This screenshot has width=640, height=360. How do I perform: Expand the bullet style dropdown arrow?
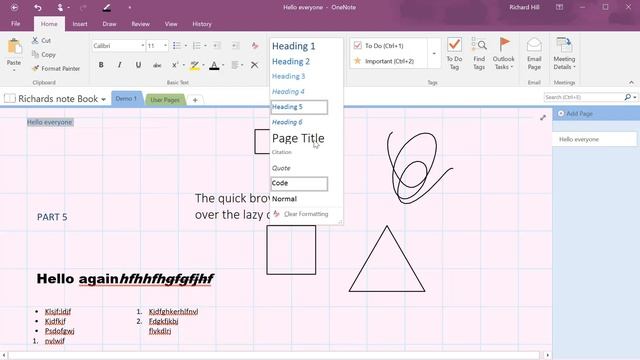pyautogui.click(x=186, y=45)
